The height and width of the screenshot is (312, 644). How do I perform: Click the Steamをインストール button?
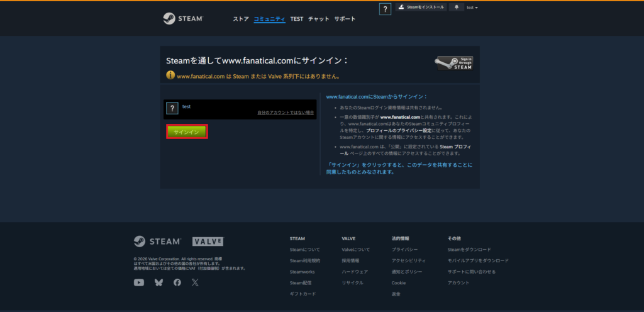tap(421, 8)
